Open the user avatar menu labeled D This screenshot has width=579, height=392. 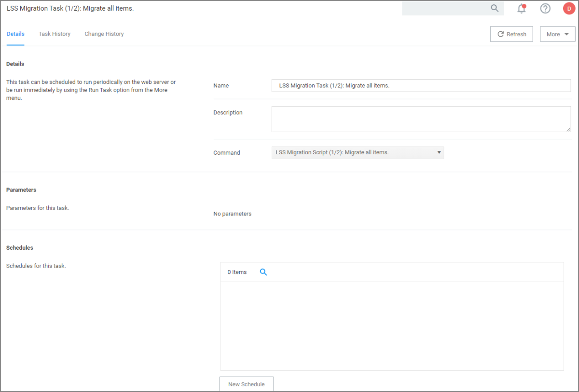pyautogui.click(x=569, y=8)
